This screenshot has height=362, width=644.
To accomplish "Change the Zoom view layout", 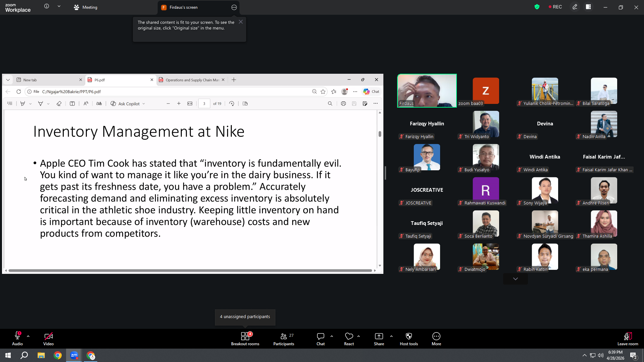I will point(588,7).
